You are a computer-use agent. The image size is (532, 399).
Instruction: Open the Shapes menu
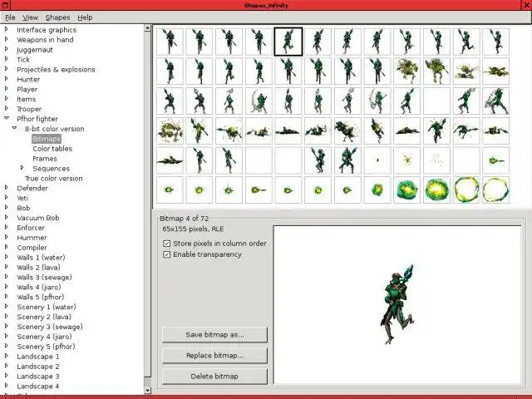57,17
